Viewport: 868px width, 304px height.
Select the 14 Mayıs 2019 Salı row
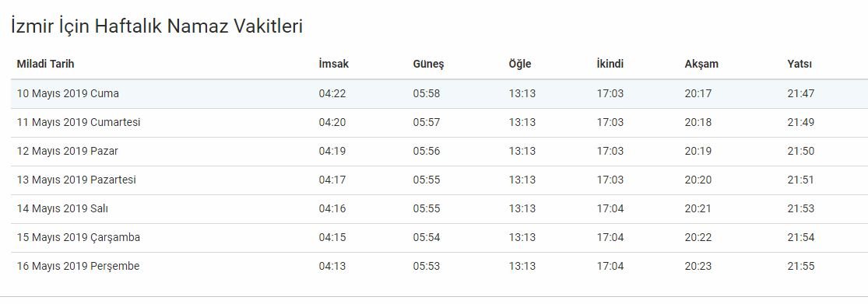tap(440, 209)
